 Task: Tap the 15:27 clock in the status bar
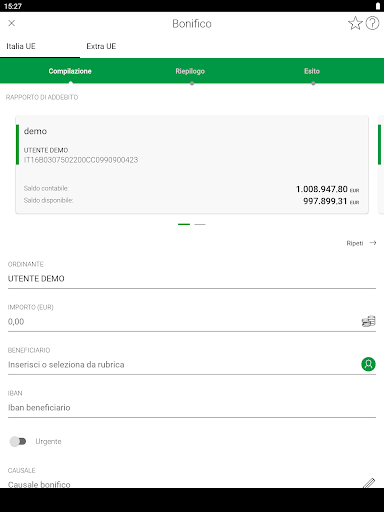13,6
